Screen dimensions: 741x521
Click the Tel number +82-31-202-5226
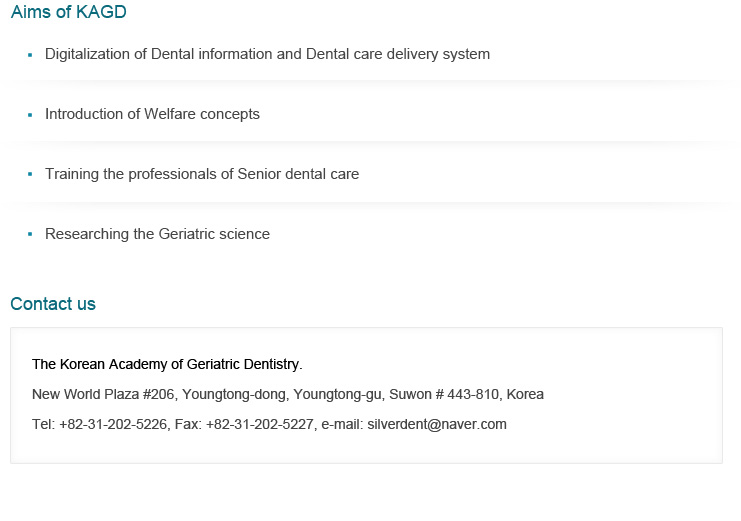113,424
